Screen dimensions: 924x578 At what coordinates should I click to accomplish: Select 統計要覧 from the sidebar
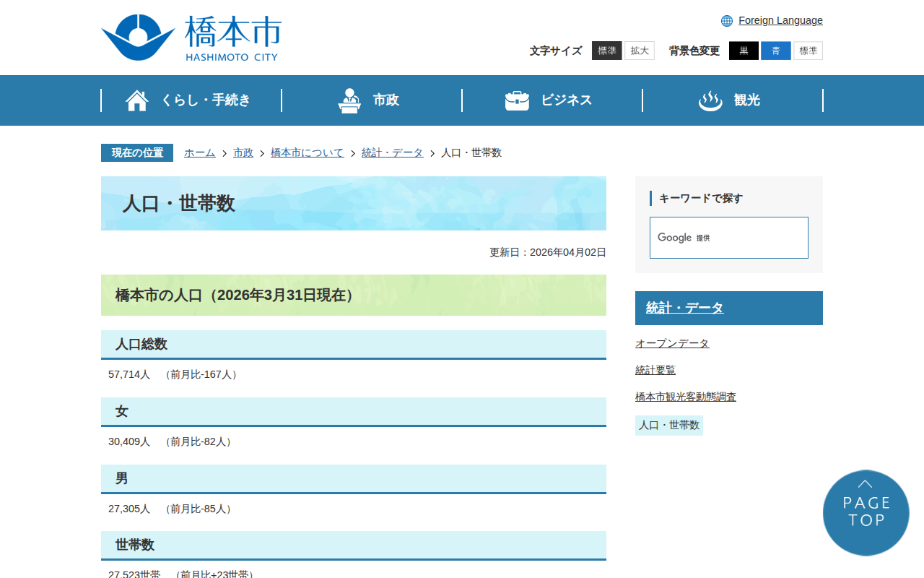[x=655, y=370]
